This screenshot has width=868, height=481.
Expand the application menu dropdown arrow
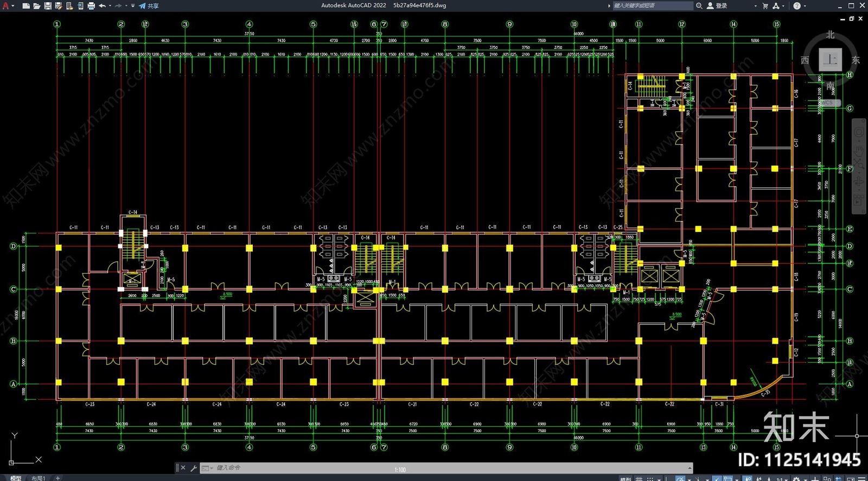[x=12, y=6]
